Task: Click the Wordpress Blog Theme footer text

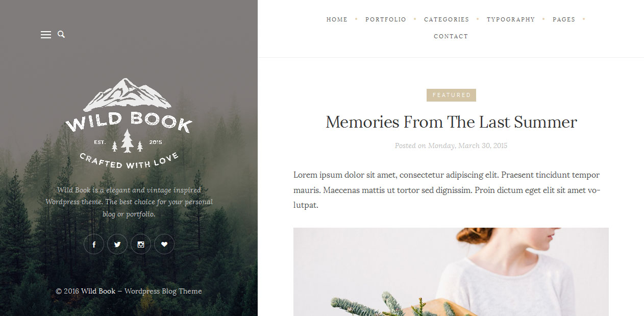Action: tap(163, 291)
